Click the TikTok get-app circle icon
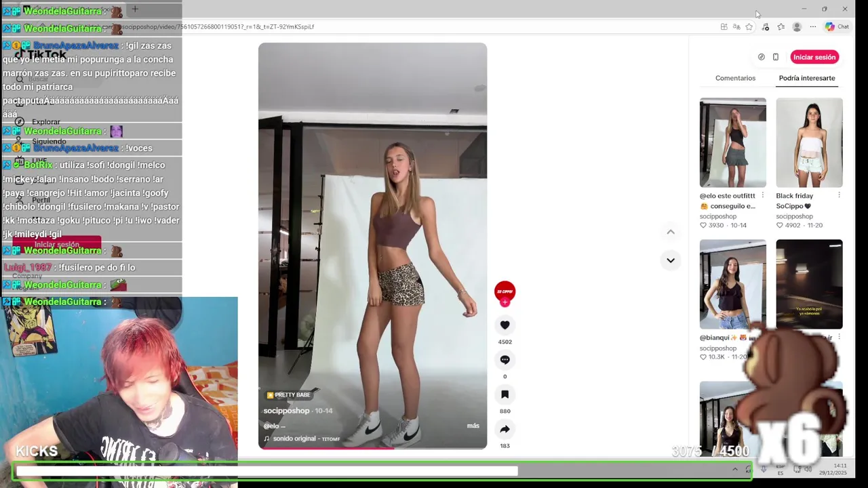 point(761,57)
